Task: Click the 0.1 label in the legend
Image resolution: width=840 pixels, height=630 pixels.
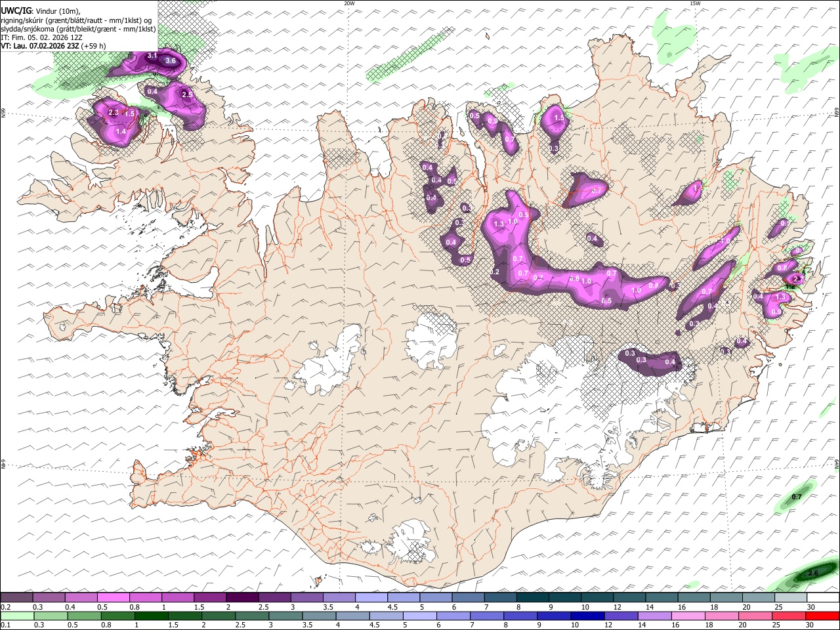Action: point(5,625)
